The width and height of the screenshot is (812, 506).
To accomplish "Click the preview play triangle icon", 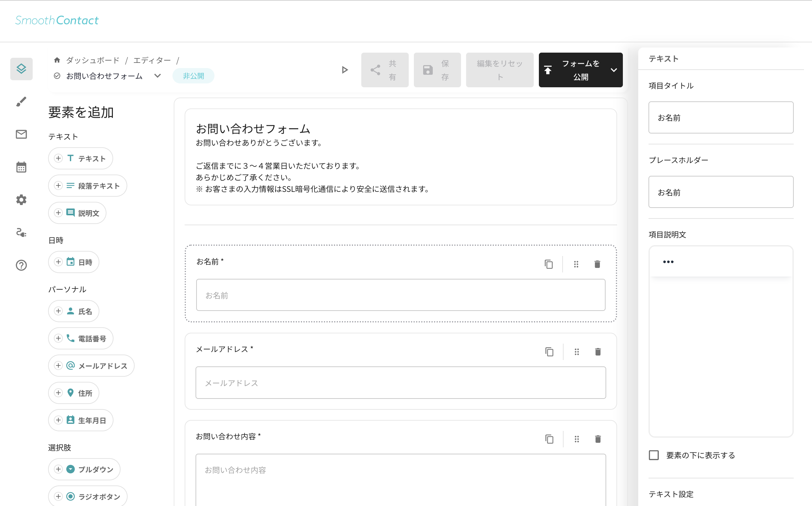I will 345,70.
